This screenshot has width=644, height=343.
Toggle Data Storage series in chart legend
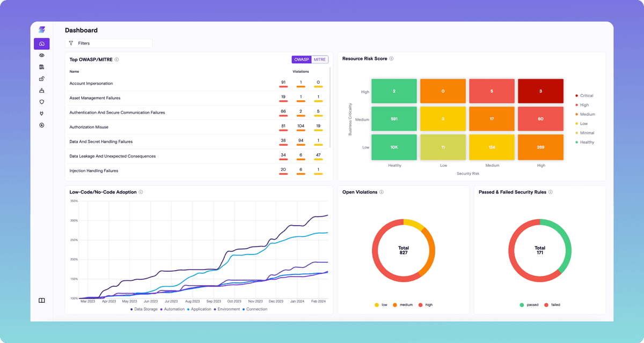[x=144, y=309]
